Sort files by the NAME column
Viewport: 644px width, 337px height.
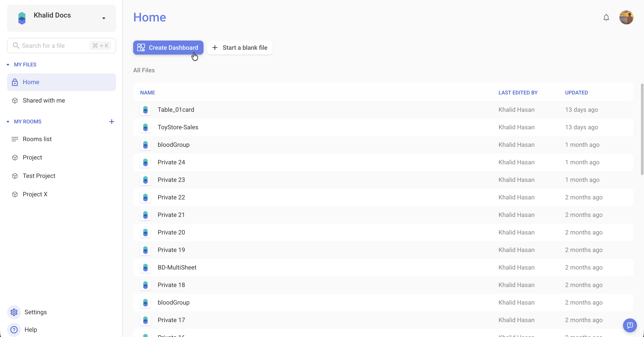coord(147,92)
